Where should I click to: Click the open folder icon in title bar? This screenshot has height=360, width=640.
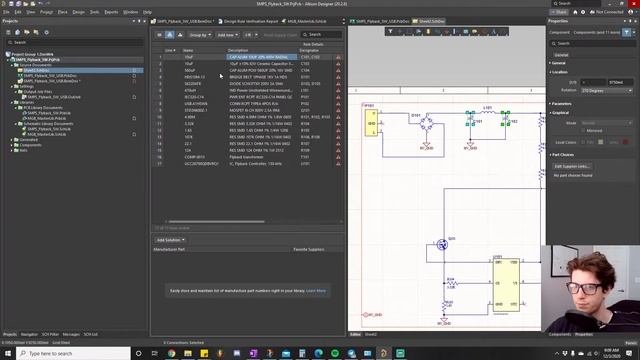(x=26, y=3)
